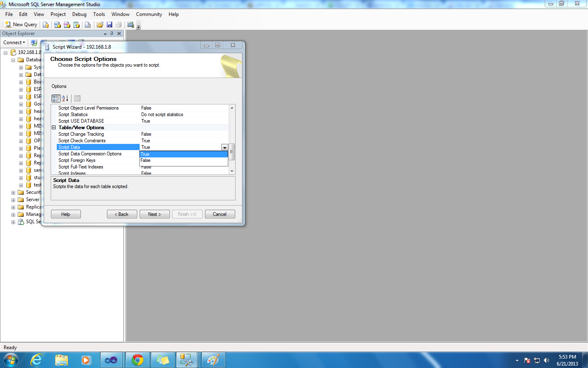588x368 pixels.
Task: Click the MDX analysis query icon
Action: (58, 25)
